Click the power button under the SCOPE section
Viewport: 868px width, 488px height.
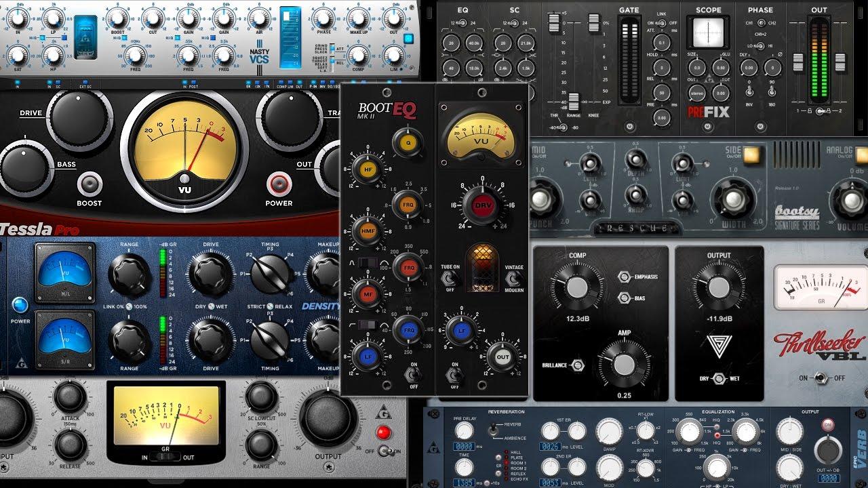708,126
